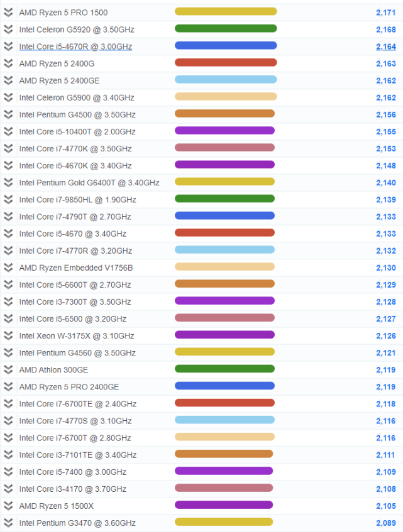
Task: Open the Intel Core i5-4670R @ 3.00GHz link
Action: pos(75,46)
